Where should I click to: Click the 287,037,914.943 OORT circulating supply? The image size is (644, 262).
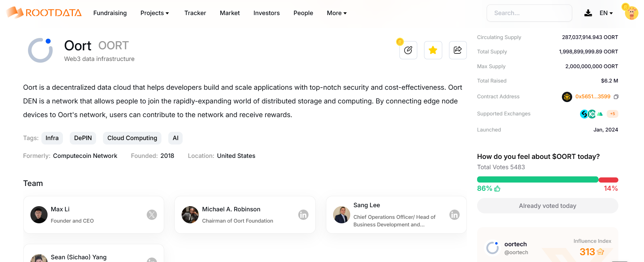[590, 37]
